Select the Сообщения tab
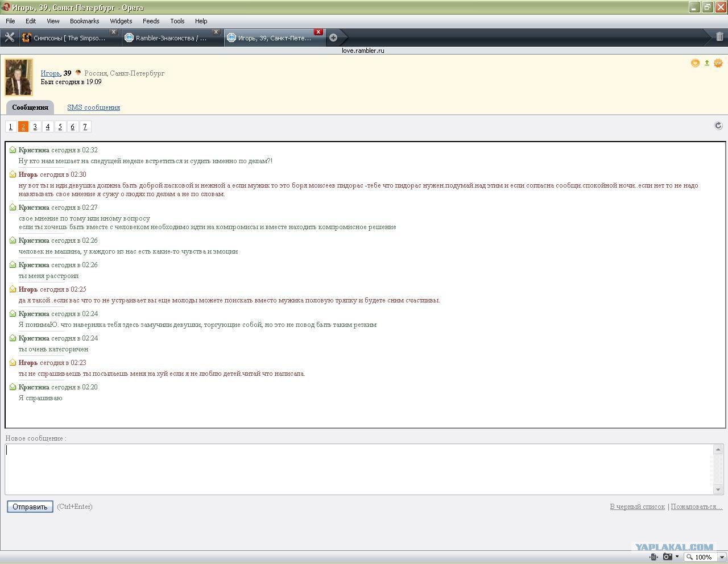The height and width of the screenshot is (564, 728). 30,107
